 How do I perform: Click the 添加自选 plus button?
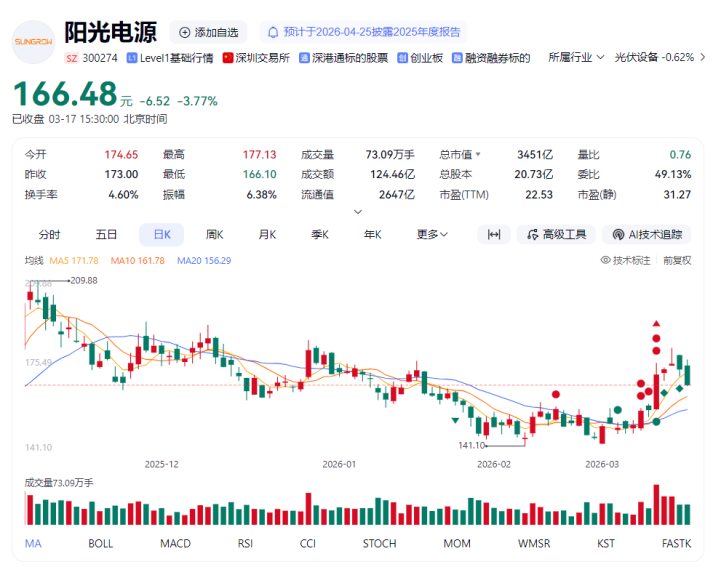point(186,33)
